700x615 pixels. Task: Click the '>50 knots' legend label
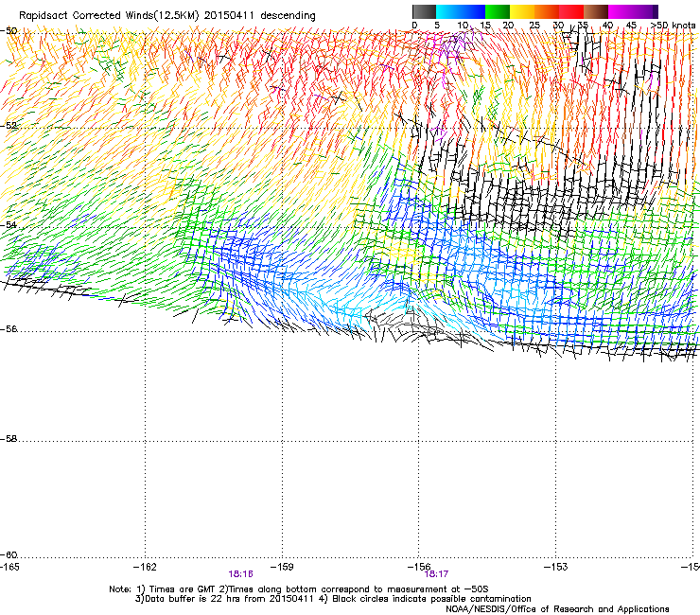tap(673, 26)
